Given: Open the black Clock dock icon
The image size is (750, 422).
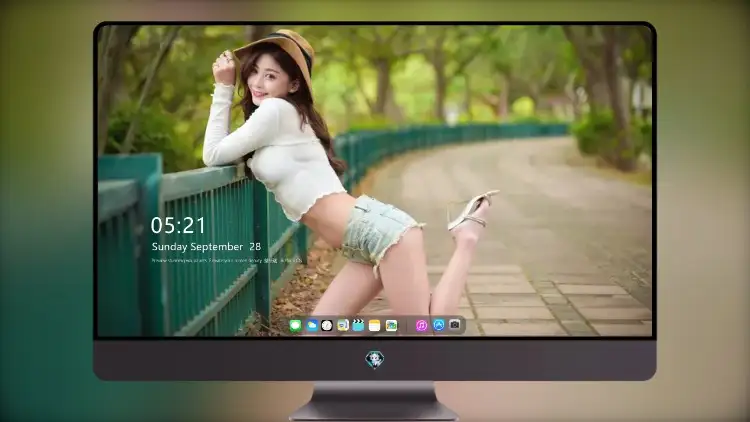Looking at the screenshot, I should (327, 326).
